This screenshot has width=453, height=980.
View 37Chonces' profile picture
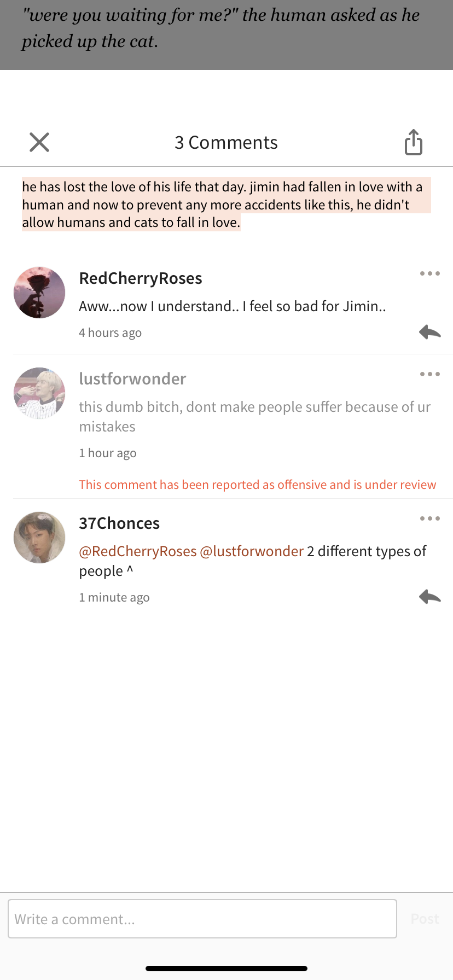39,538
